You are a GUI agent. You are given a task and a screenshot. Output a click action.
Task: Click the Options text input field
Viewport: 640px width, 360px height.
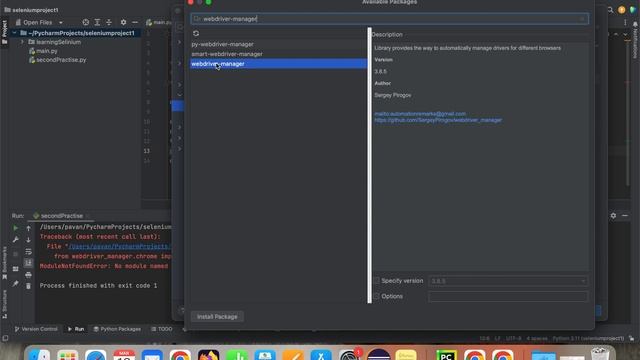pyautogui.click(x=508, y=296)
